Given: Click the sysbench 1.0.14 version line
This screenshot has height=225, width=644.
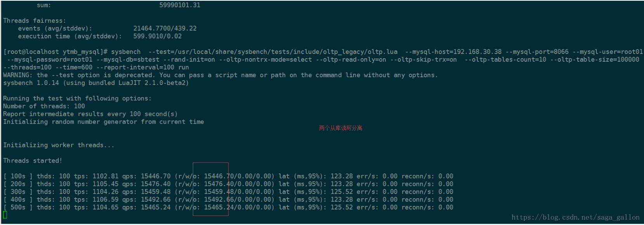Looking at the screenshot, I should click(x=96, y=83).
